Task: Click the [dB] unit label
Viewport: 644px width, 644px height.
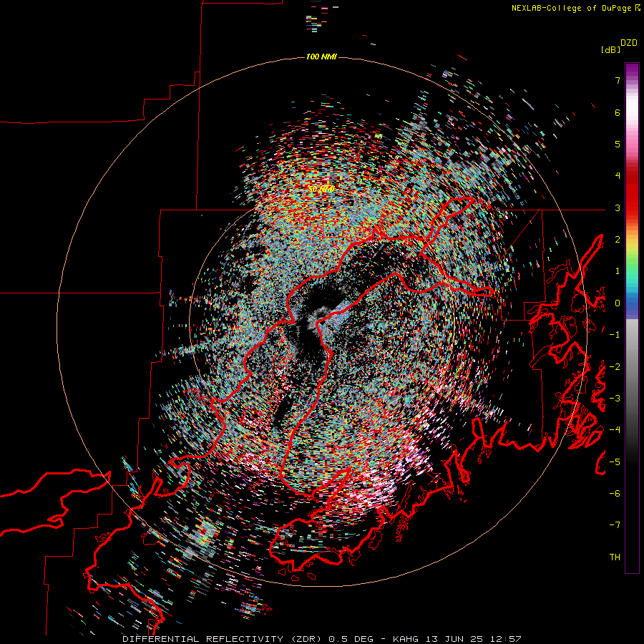Action: pyautogui.click(x=610, y=50)
